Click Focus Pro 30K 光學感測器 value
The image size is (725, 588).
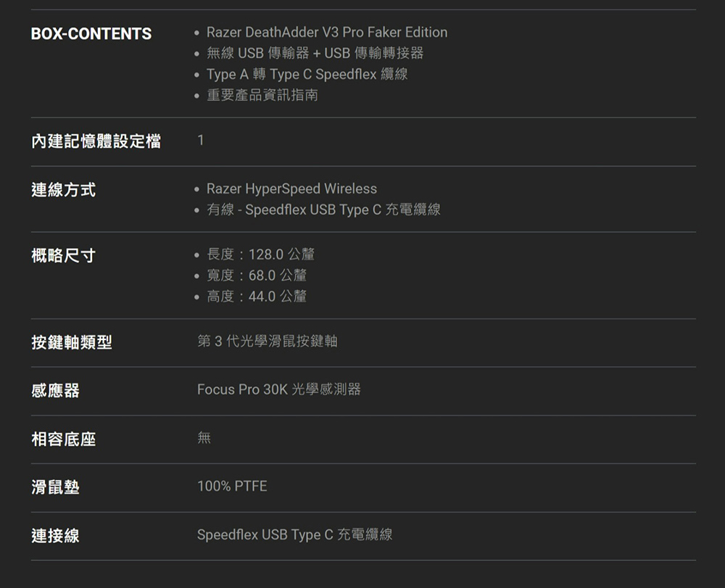click(279, 389)
